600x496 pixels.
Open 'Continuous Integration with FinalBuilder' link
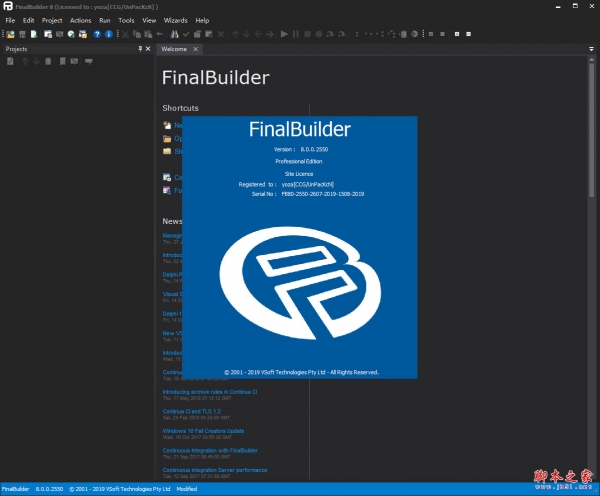[x=210, y=450]
